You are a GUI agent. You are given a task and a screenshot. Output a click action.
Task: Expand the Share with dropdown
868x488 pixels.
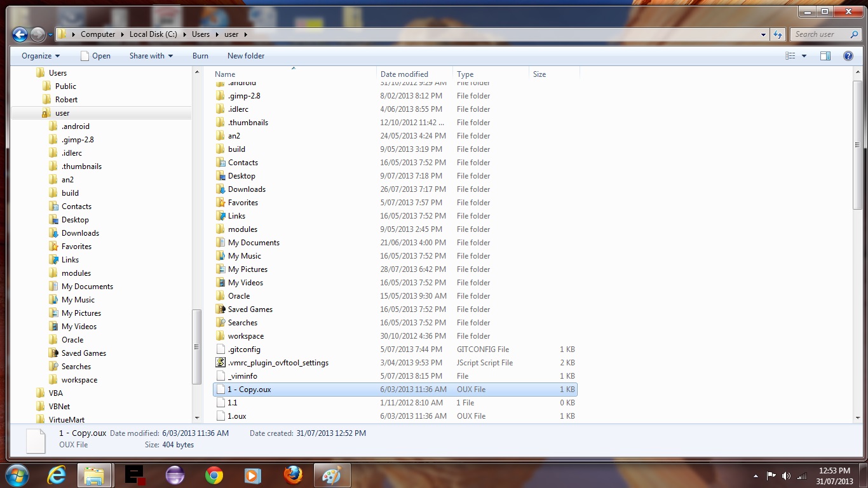[x=151, y=56]
